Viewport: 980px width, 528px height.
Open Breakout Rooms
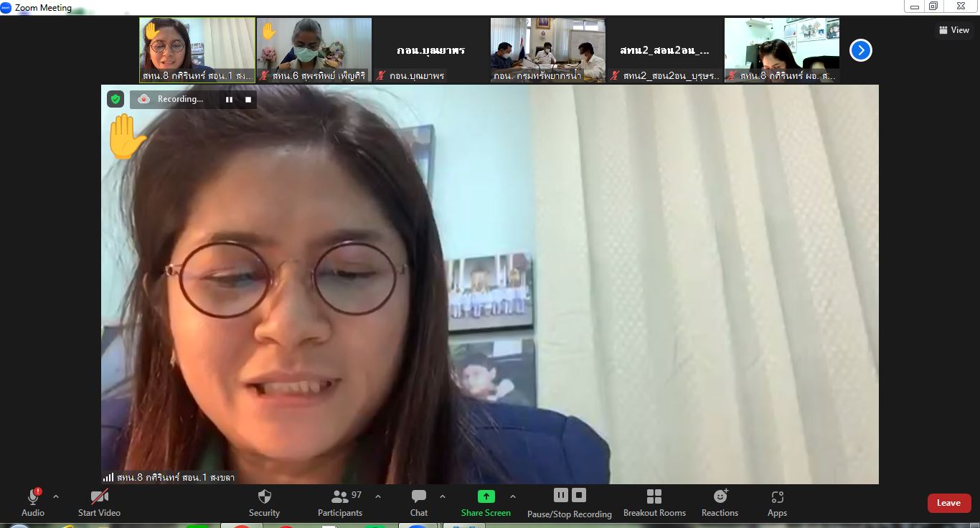tap(654, 502)
